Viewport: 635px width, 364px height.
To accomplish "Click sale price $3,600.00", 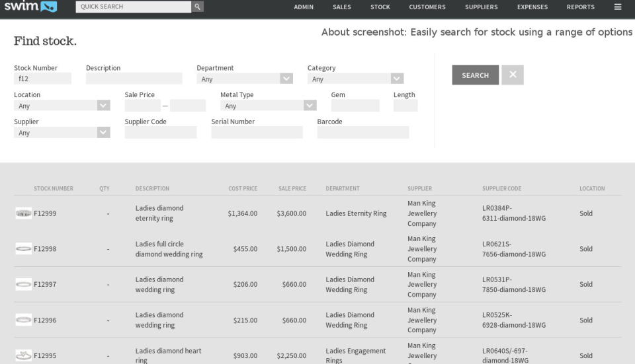I will point(292,213).
